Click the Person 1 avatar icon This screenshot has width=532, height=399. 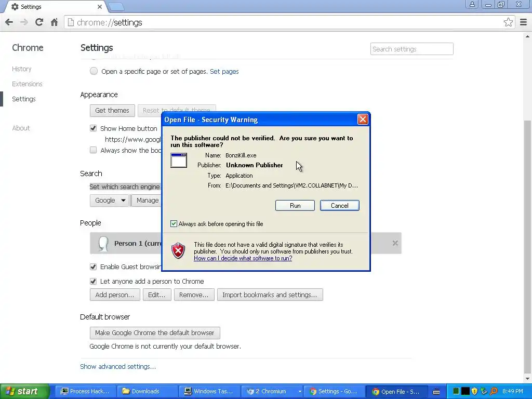tap(103, 243)
